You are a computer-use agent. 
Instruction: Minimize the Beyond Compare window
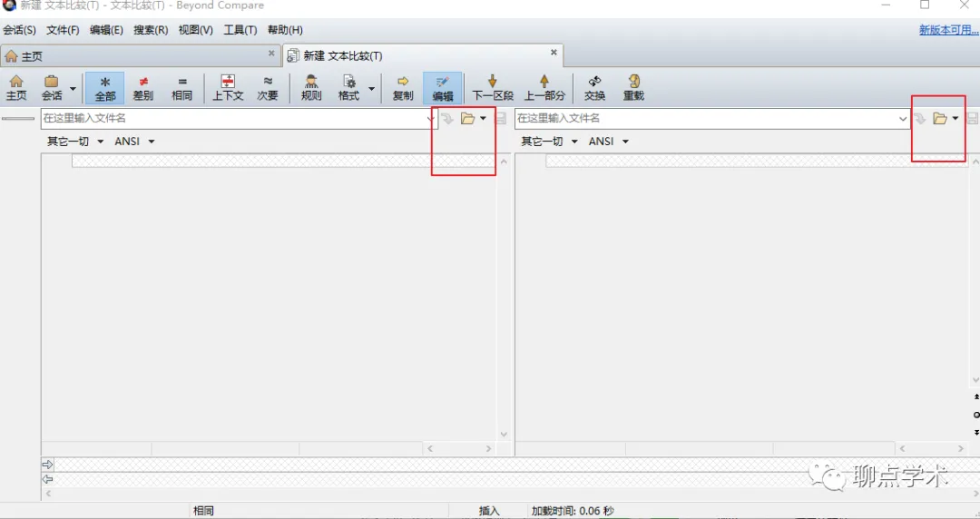(x=887, y=5)
